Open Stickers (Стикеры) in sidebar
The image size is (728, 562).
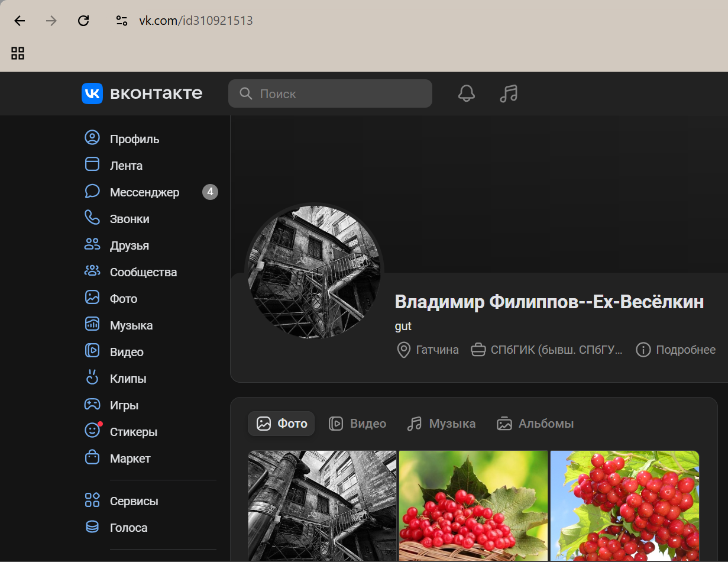(x=133, y=432)
